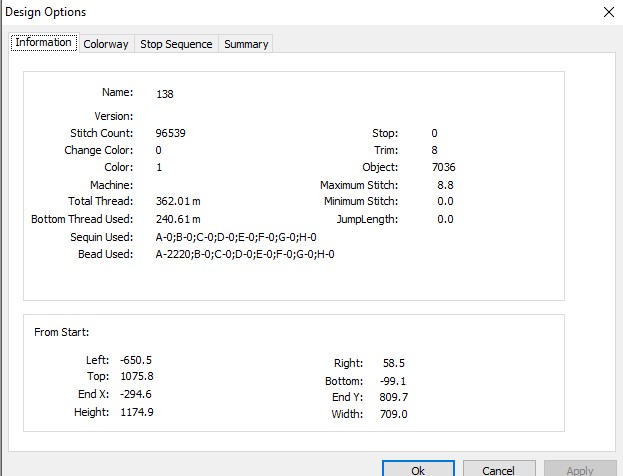Click the Cancel button
623x476 pixels.
coord(499,470)
